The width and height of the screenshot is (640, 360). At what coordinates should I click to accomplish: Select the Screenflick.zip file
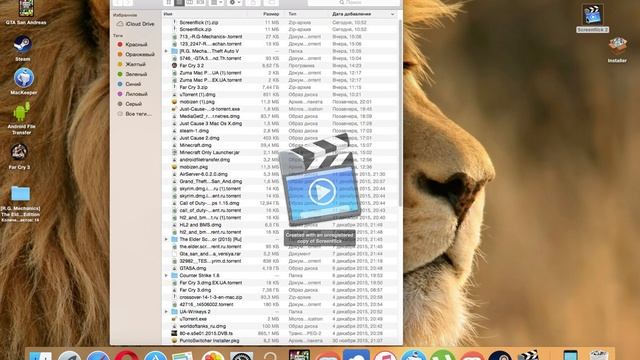click(x=280, y=29)
